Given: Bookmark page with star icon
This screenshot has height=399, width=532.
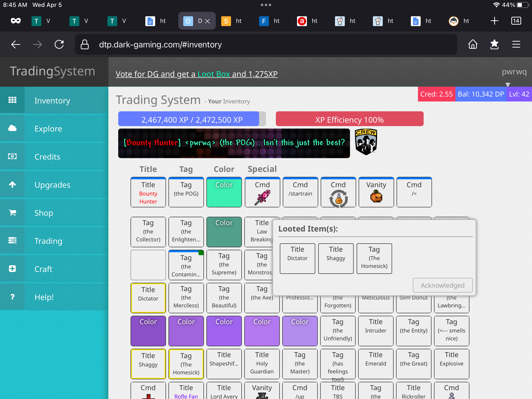Looking at the screenshot, I should 494,45.
